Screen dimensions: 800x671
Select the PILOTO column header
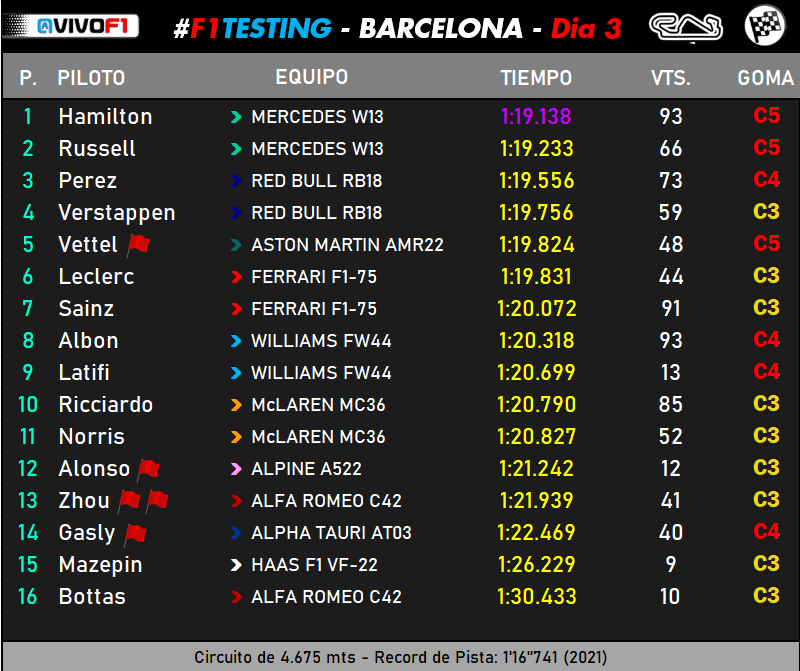pos(91,78)
